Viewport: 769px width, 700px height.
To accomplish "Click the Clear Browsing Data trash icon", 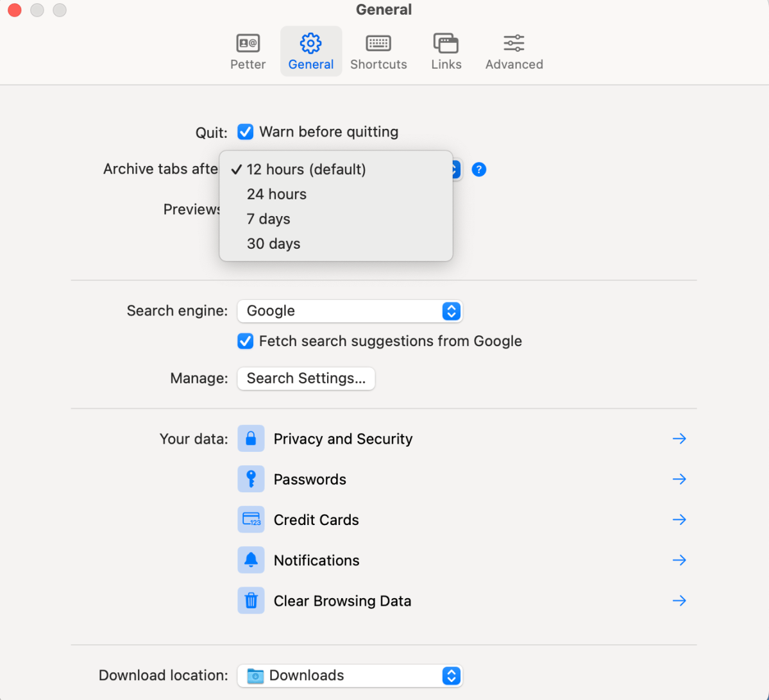I will tap(251, 601).
